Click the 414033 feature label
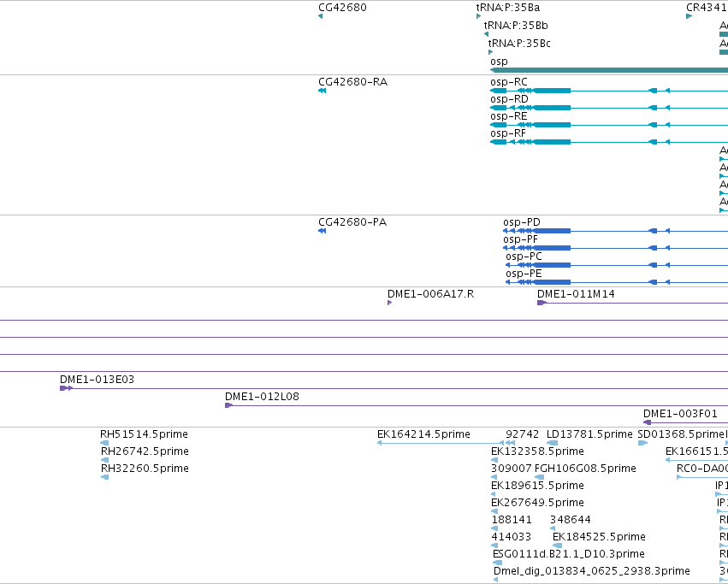728x584 pixels. 511,537
